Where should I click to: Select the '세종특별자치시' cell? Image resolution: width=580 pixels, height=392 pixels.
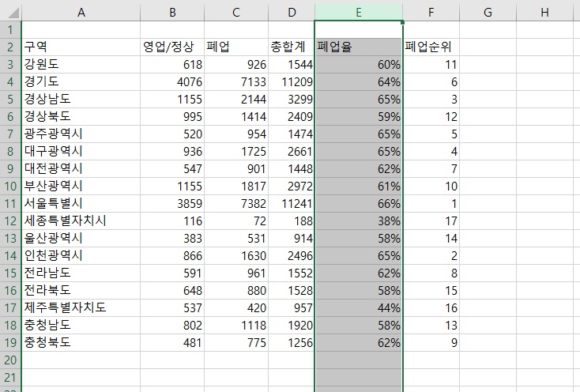click(81, 221)
